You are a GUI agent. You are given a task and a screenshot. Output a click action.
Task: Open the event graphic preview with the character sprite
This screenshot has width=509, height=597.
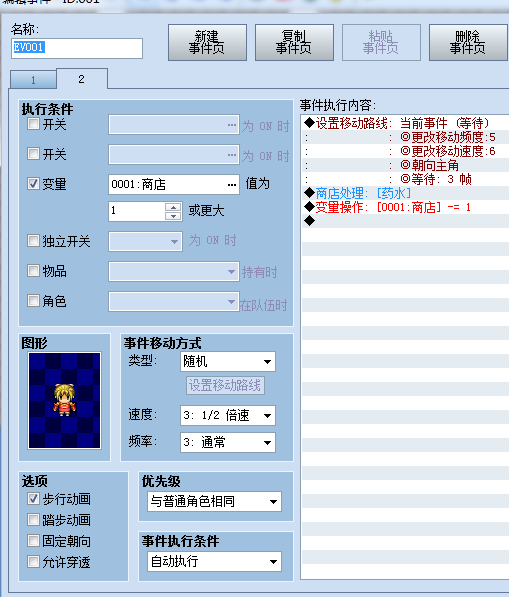(x=65, y=401)
